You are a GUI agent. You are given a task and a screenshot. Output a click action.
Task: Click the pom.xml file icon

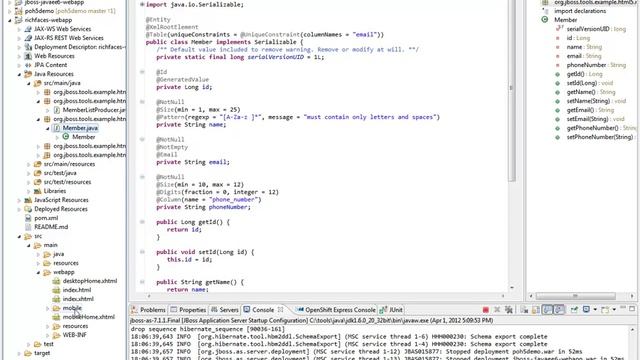click(x=28, y=218)
